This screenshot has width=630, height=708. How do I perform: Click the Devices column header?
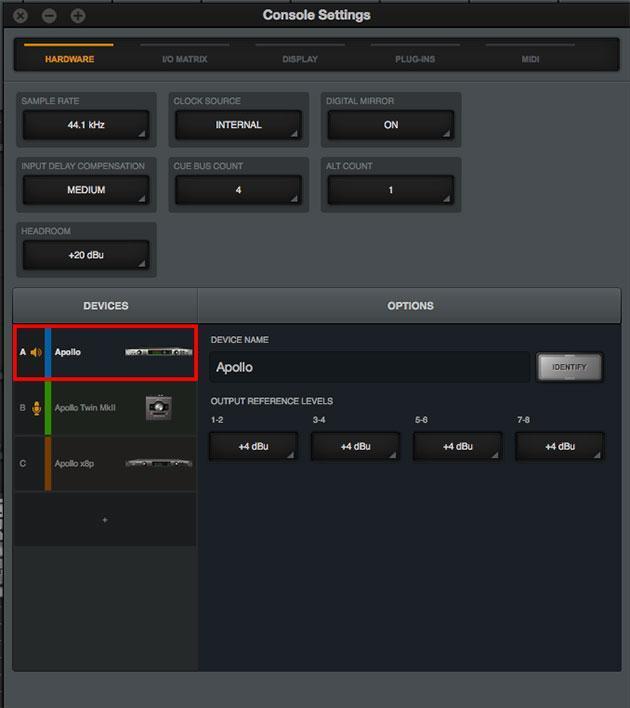click(106, 306)
